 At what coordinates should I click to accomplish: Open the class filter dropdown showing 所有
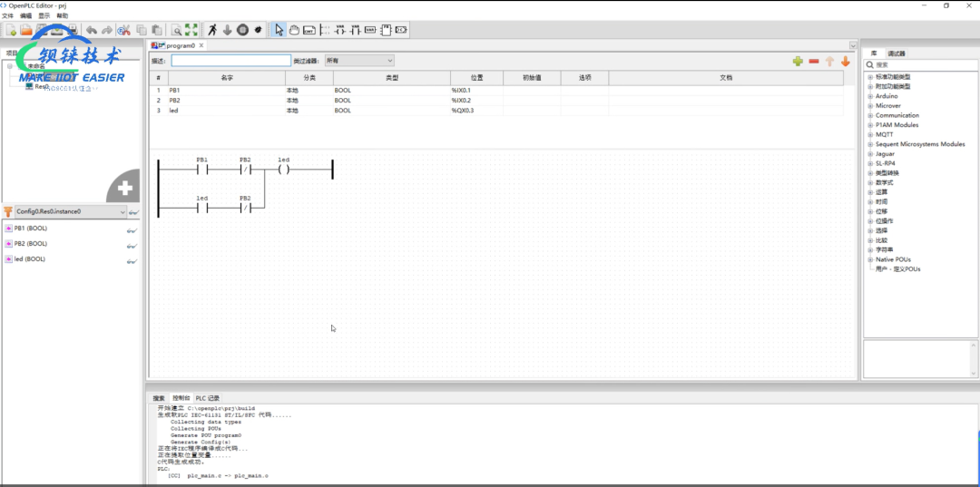pos(358,61)
